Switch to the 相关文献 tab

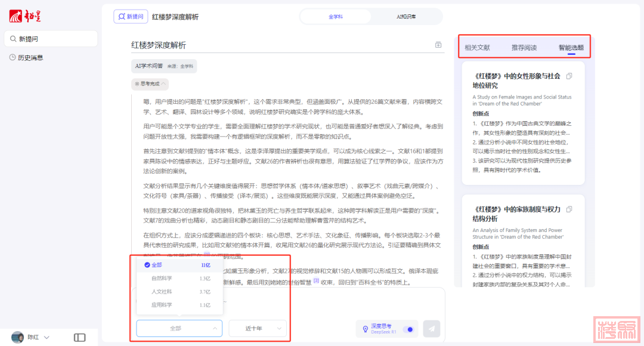pyautogui.click(x=477, y=48)
